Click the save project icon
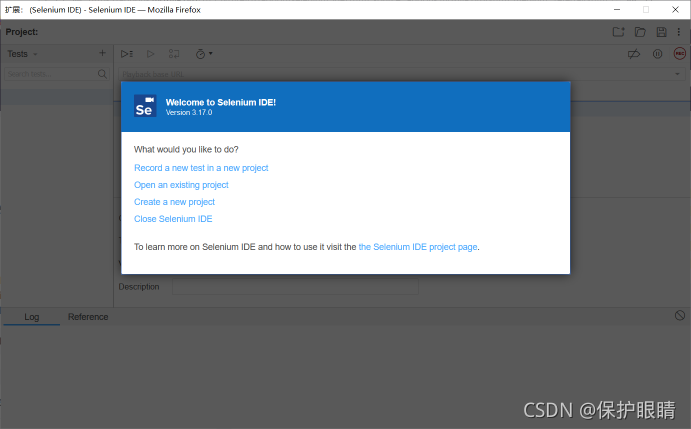Screen dimensions: 691x429 click(x=661, y=32)
